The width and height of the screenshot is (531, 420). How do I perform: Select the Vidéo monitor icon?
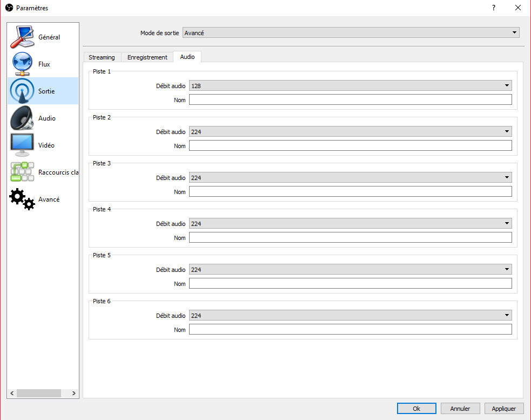tap(22, 145)
